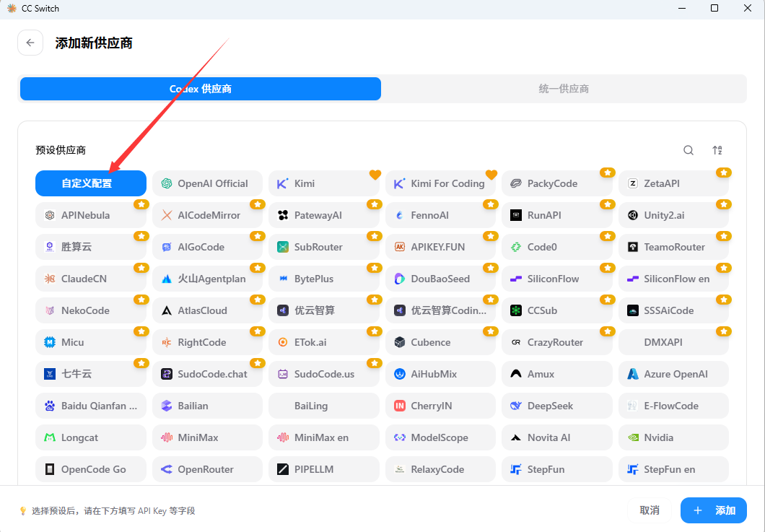Pick the OpenRouter preset
Screen dimensions: 765x532
[x=207, y=469]
